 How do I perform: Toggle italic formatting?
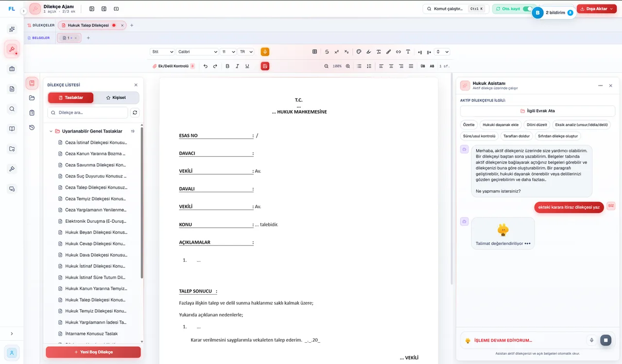click(237, 66)
